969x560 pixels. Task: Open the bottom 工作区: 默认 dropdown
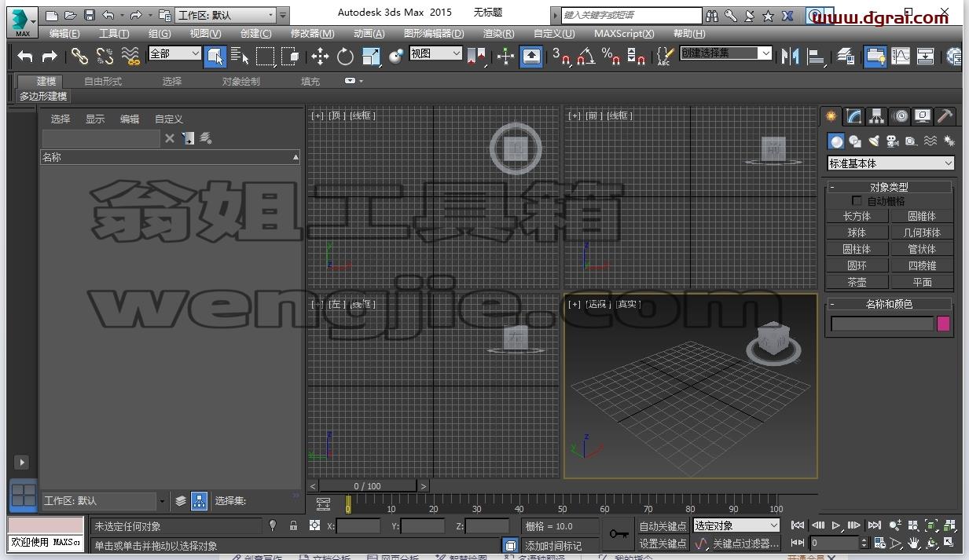105,500
